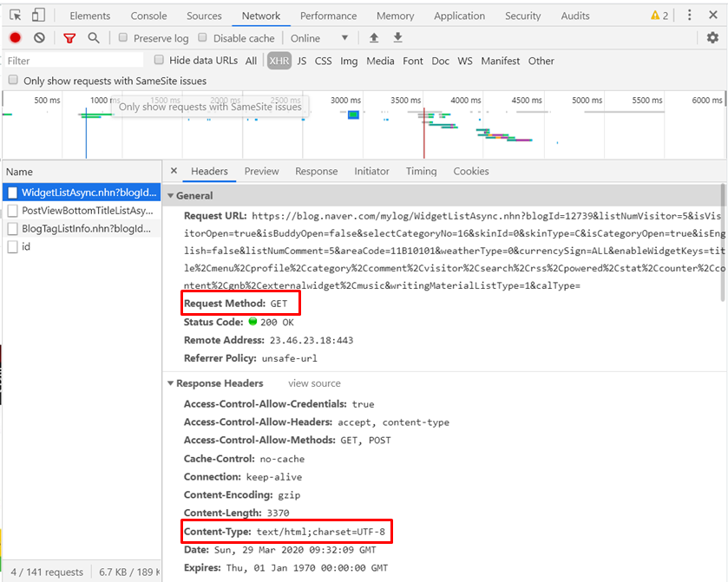The height and width of the screenshot is (582, 728).
Task: Open network settings gear icon
Action: [712, 37]
